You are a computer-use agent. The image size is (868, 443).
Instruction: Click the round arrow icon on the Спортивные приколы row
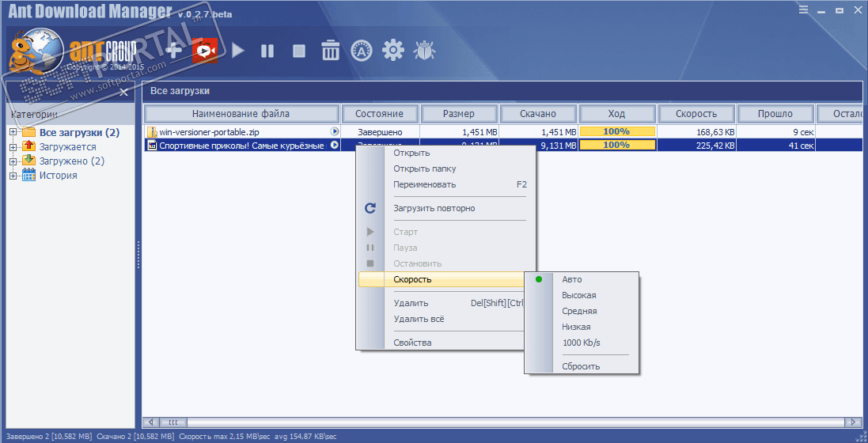coord(335,145)
